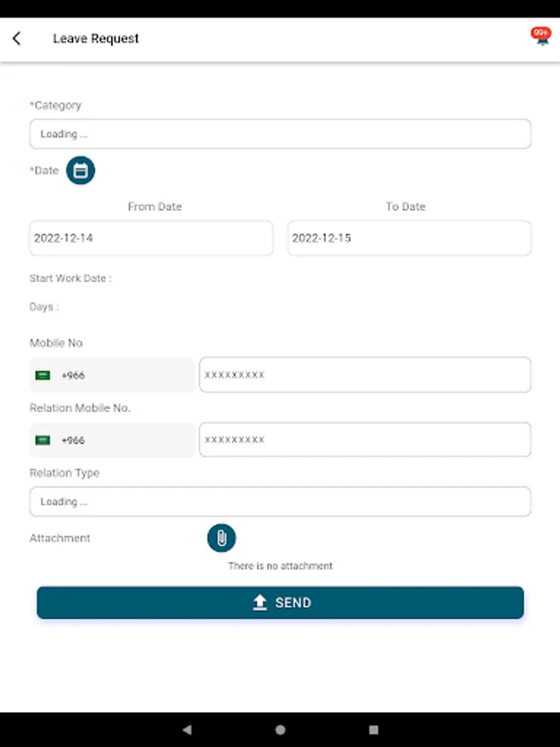Open the Category dropdown

click(x=280, y=134)
